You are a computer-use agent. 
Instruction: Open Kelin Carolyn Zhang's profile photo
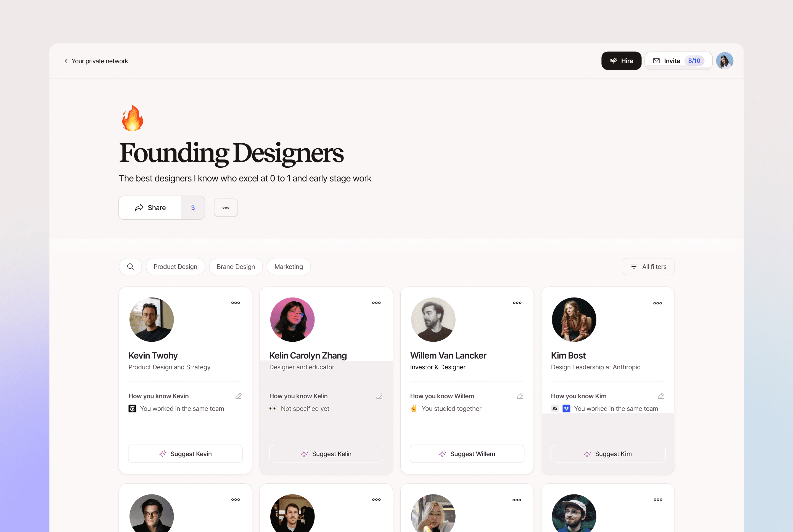292,320
